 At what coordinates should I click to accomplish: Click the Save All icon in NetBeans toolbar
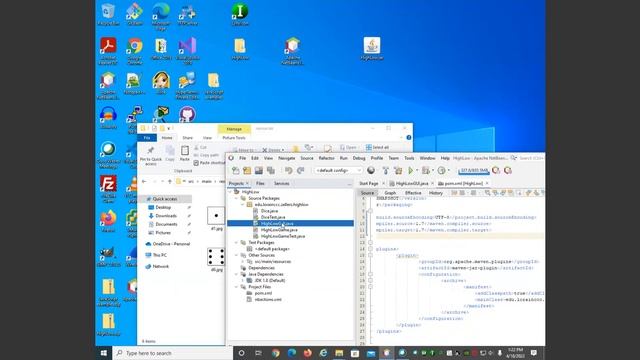click(270, 171)
